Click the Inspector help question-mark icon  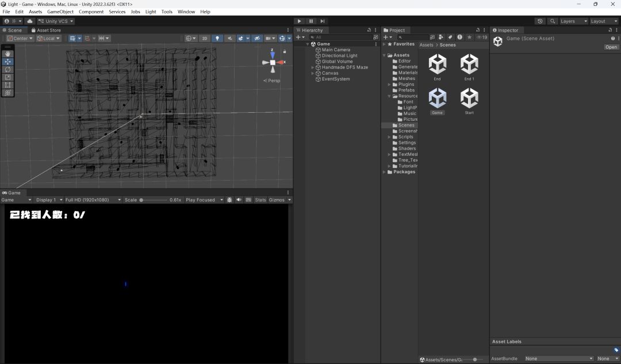[613, 39]
